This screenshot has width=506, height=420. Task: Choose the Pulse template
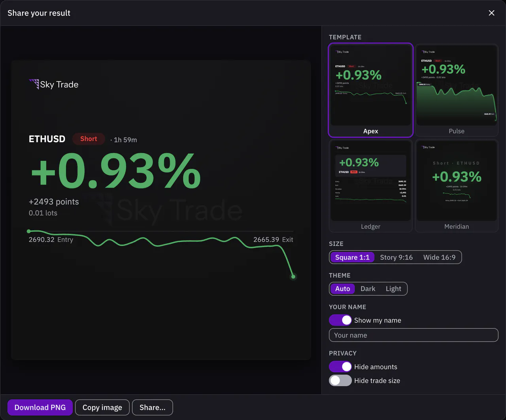tap(457, 90)
